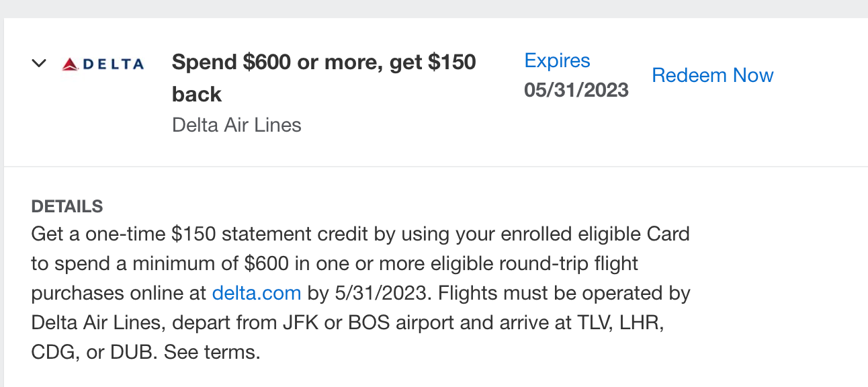The height and width of the screenshot is (387, 868).
Task: Open the Redeem Now link
Action: [x=712, y=75]
